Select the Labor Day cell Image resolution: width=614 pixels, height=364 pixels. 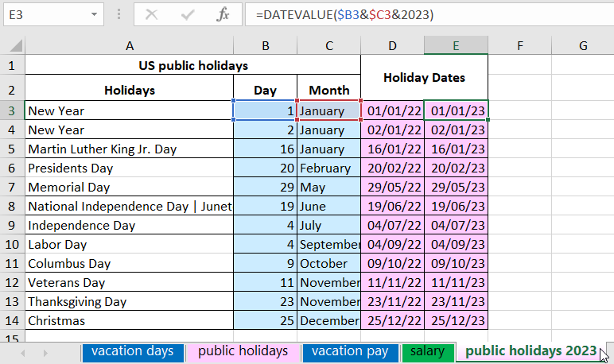click(x=129, y=245)
